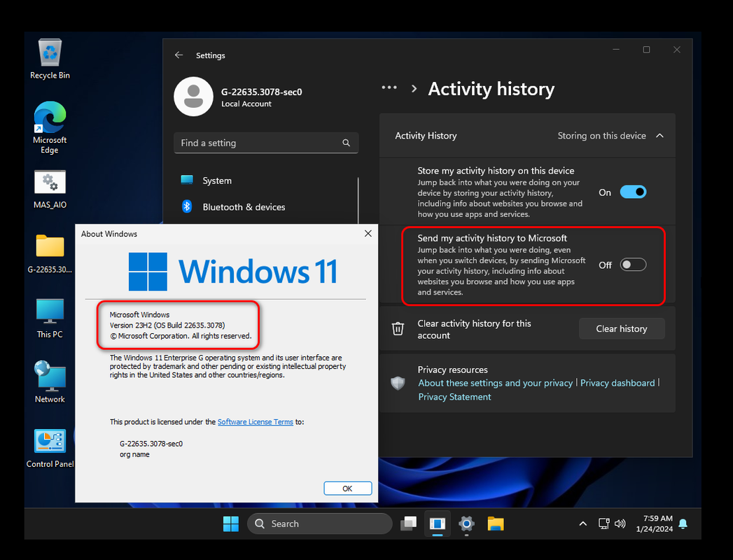Open Control Panel desktop icon
The width and height of the screenshot is (733, 560).
(x=50, y=448)
